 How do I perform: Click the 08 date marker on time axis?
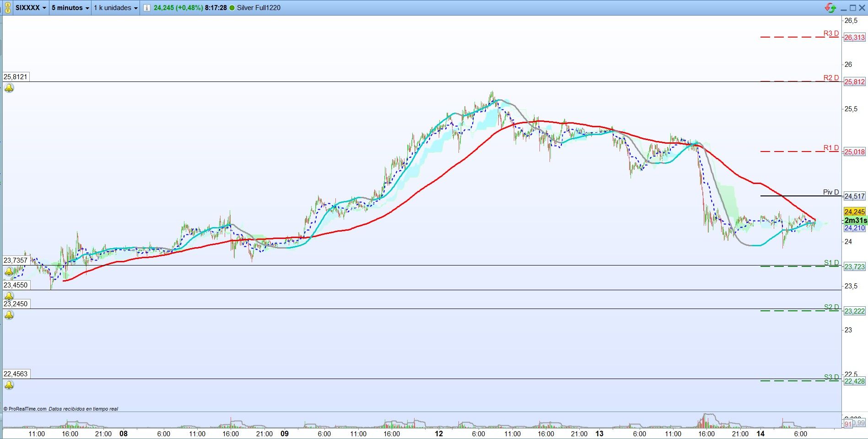tap(123, 434)
